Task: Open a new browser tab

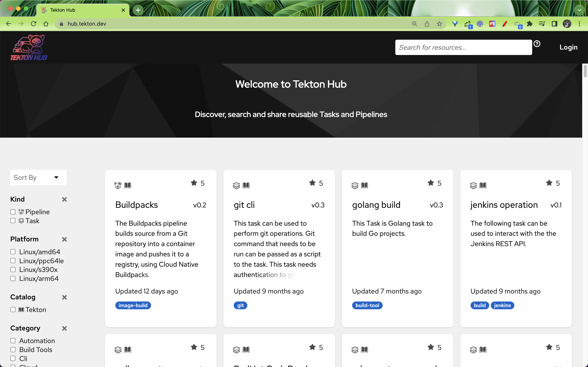Action: 138,10
